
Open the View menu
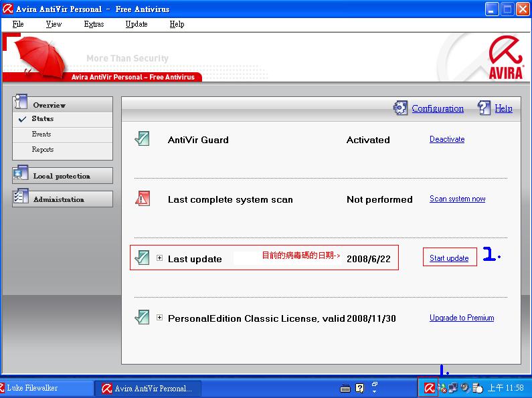pyautogui.click(x=54, y=24)
